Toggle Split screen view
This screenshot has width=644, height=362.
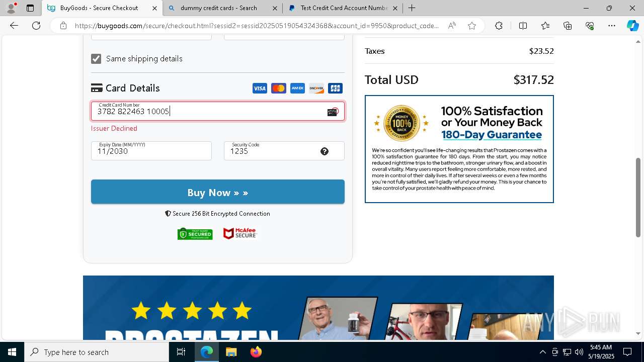[x=523, y=26]
